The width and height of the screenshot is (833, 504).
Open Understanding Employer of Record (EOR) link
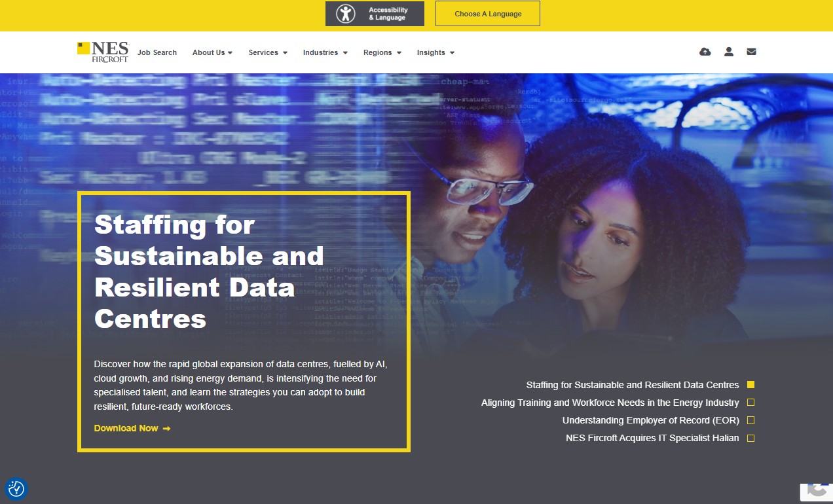coord(651,420)
